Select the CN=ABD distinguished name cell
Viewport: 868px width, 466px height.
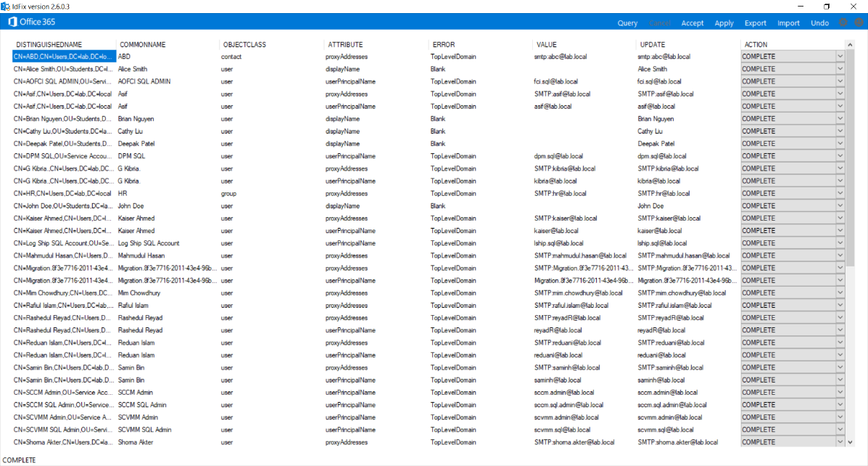pyautogui.click(x=64, y=57)
